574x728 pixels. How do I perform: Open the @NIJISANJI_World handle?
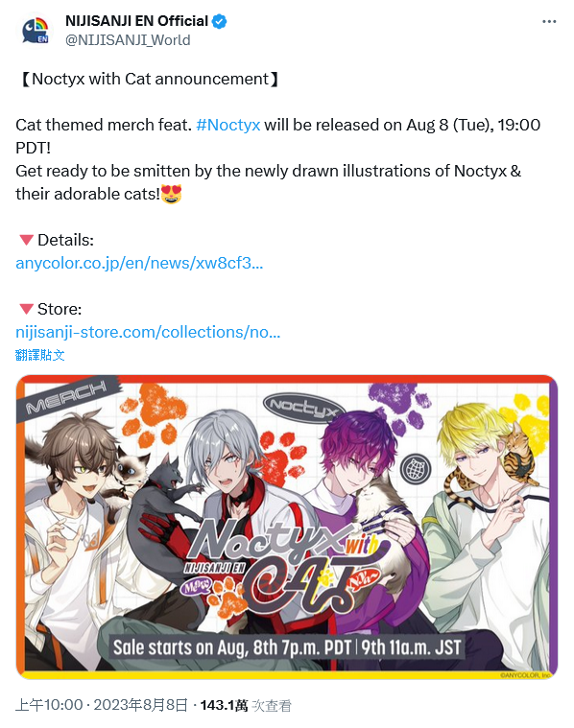(128, 40)
